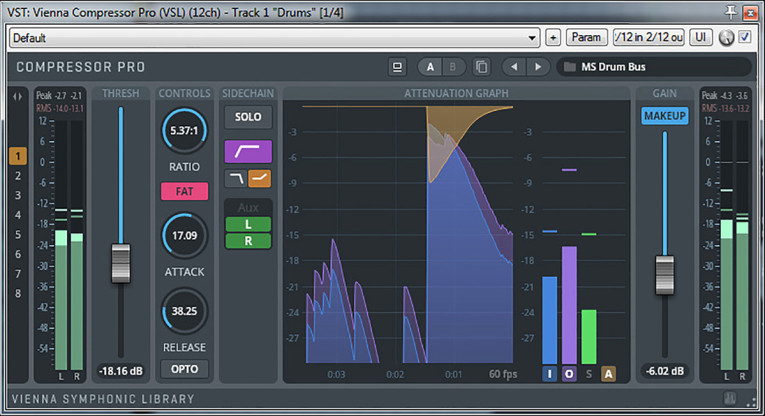Select channel 1

18,156
